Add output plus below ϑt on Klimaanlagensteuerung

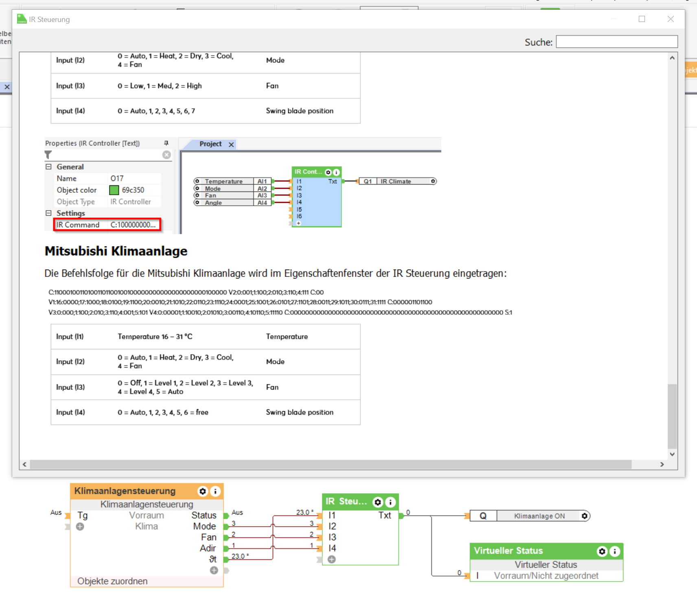pyautogui.click(x=214, y=570)
